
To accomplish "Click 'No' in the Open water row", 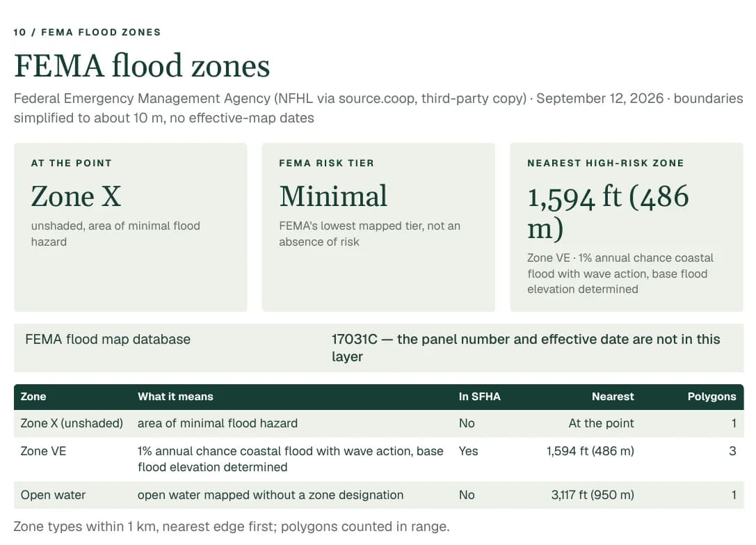I will tap(467, 496).
